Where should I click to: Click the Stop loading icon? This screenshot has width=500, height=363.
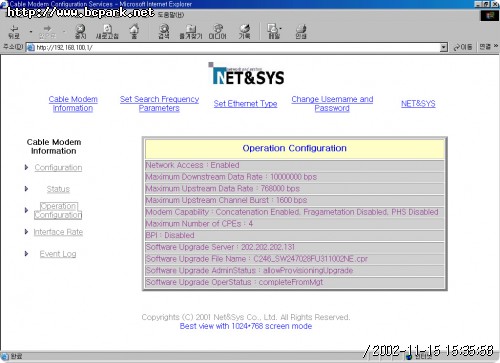click(x=80, y=32)
